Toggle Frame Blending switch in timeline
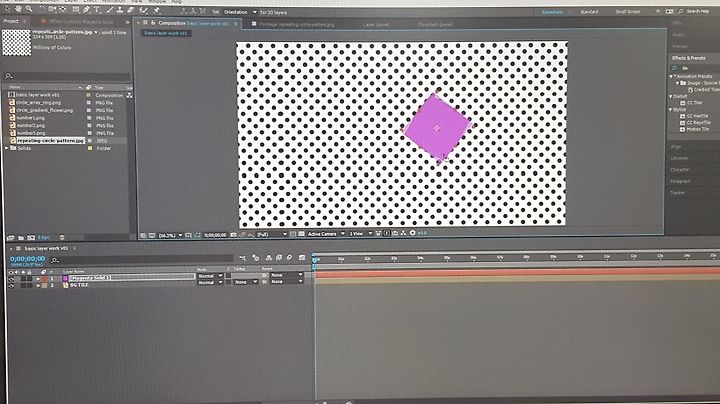This screenshot has width=720, height=404. pyautogui.click(x=279, y=258)
